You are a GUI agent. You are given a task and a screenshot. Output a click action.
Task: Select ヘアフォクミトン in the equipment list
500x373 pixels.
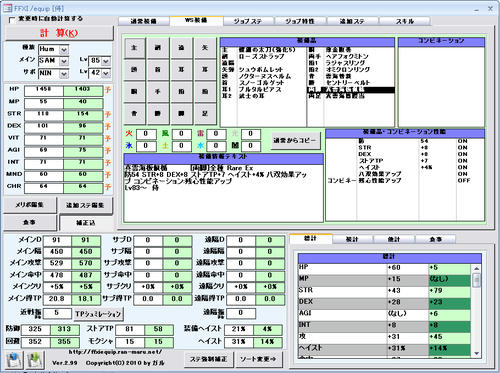[347, 56]
